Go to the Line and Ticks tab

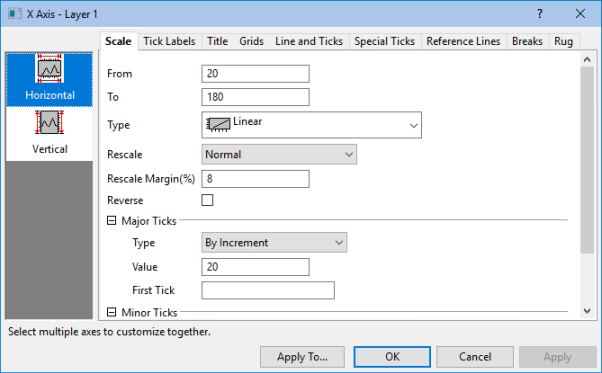[x=309, y=41]
